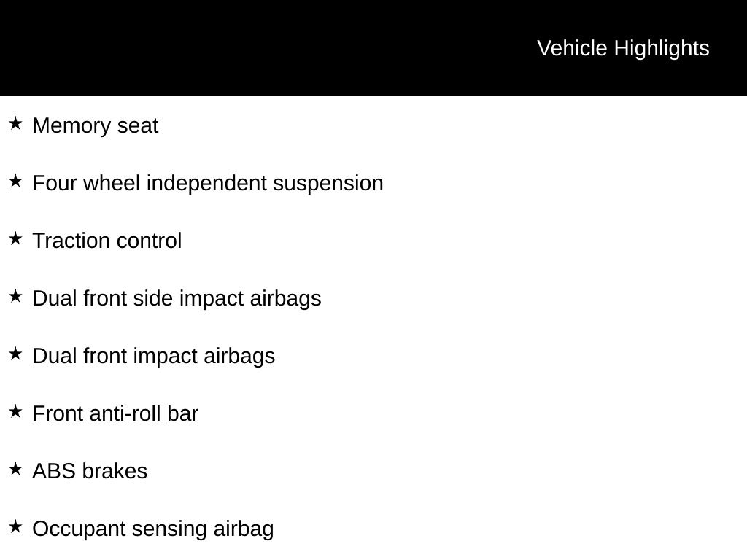Click the word 'airbag' in the last bullet
This screenshot has width=747, height=560.
click(243, 529)
